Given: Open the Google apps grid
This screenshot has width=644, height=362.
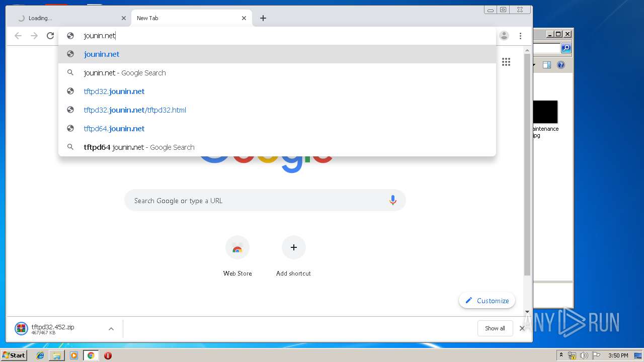Looking at the screenshot, I should point(506,62).
